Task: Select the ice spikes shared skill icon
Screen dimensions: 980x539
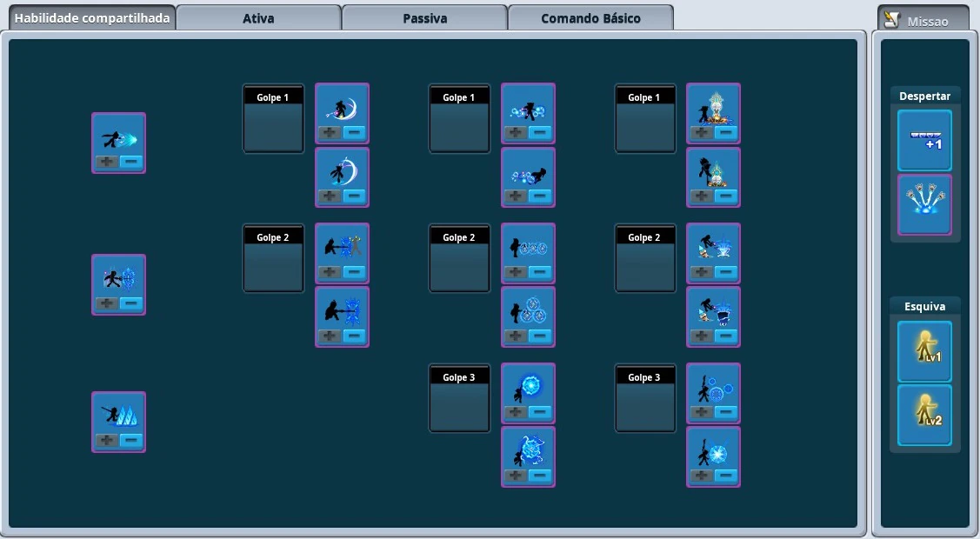Action: tap(119, 416)
